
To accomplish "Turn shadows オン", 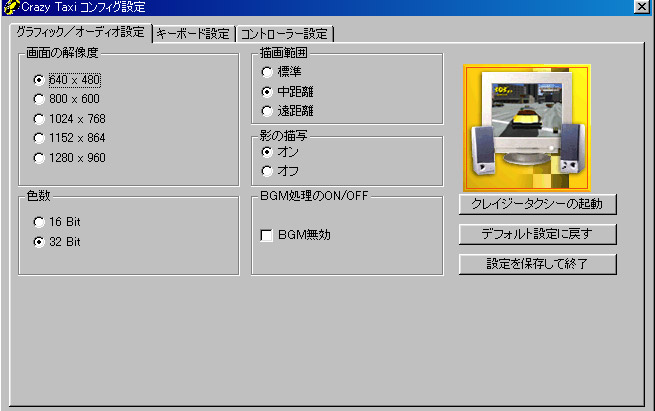I will [267, 151].
